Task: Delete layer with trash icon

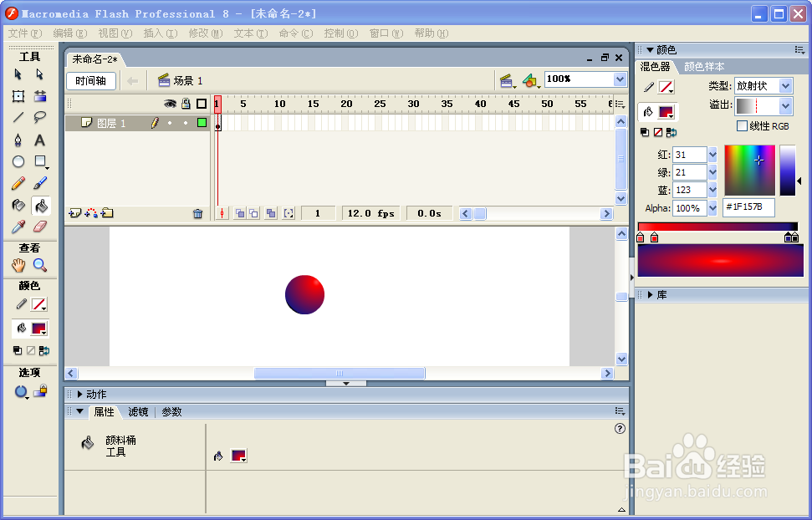Action: tap(198, 213)
